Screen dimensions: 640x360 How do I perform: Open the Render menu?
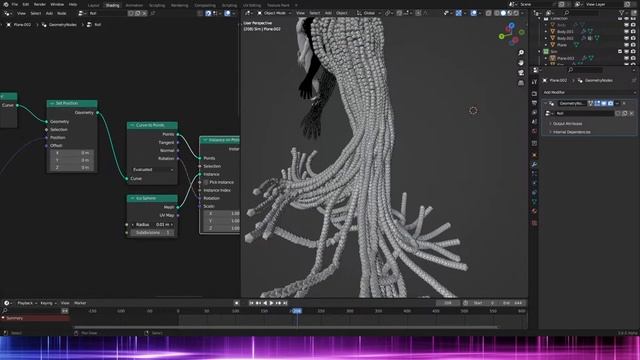[x=40, y=4]
